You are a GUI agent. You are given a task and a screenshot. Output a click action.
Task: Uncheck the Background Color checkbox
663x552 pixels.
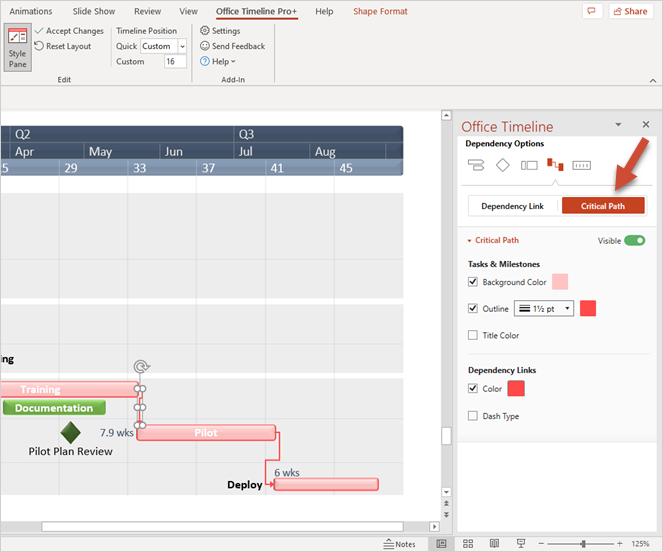pyautogui.click(x=473, y=283)
